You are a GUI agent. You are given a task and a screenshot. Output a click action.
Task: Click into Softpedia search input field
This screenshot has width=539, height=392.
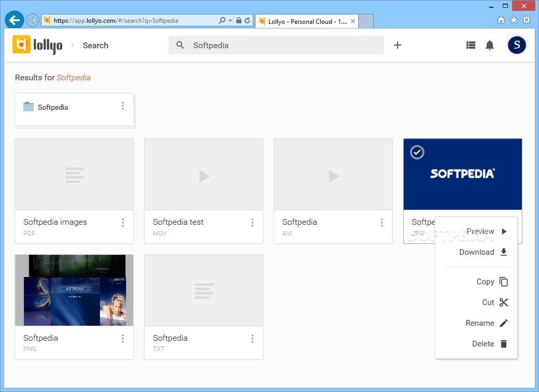[x=276, y=45]
